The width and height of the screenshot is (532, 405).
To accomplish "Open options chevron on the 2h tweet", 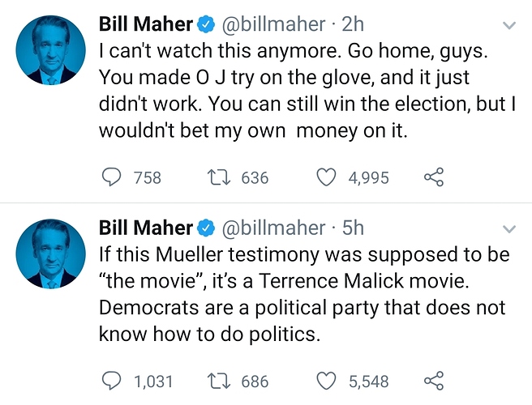I will 509,25.
